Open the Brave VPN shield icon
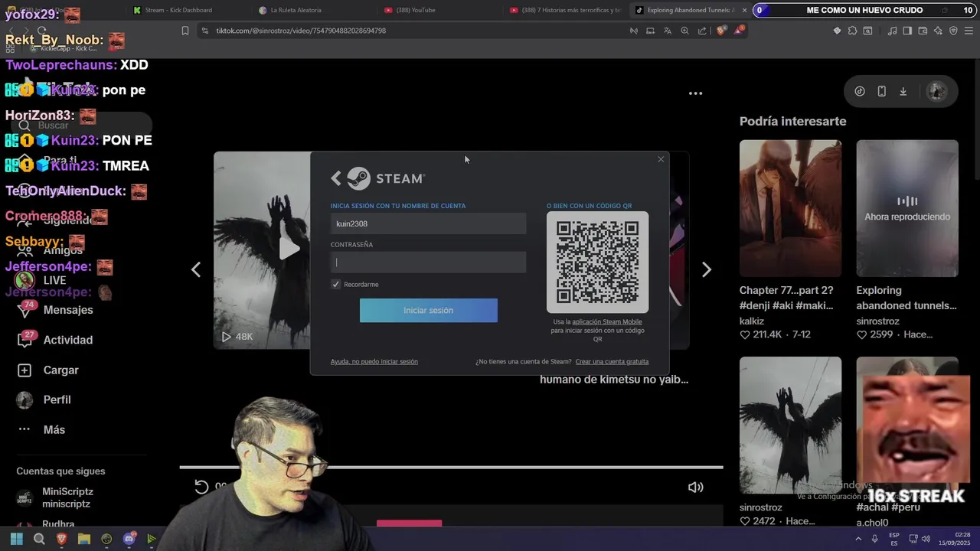This screenshot has width=980, height=551. point(953,31)
